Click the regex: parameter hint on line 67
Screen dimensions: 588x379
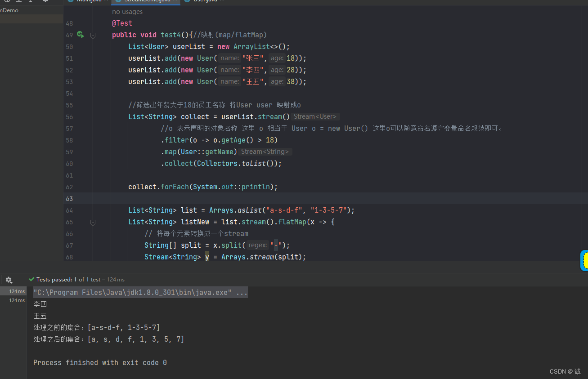click(x=258, y=245)
